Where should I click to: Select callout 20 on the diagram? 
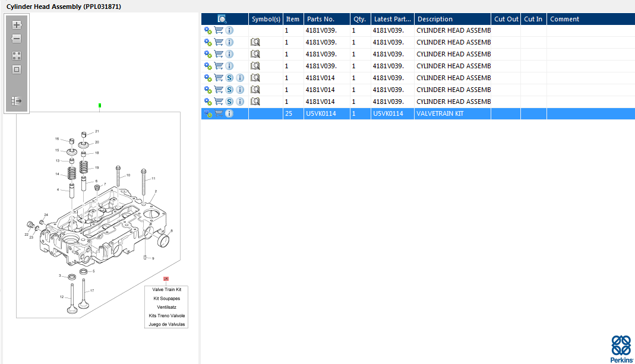97,142
